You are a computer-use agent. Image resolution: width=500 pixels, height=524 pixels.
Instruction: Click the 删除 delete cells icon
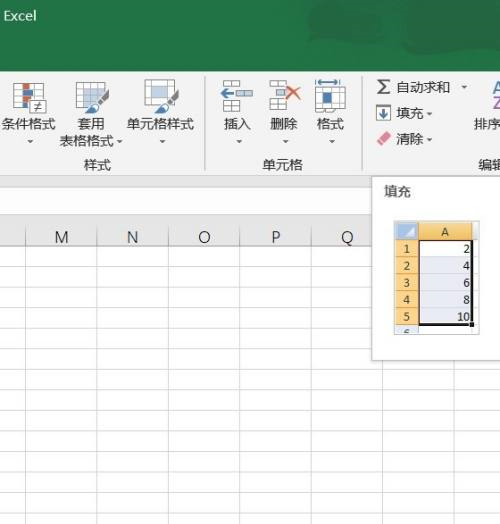(x=285, y=96)
